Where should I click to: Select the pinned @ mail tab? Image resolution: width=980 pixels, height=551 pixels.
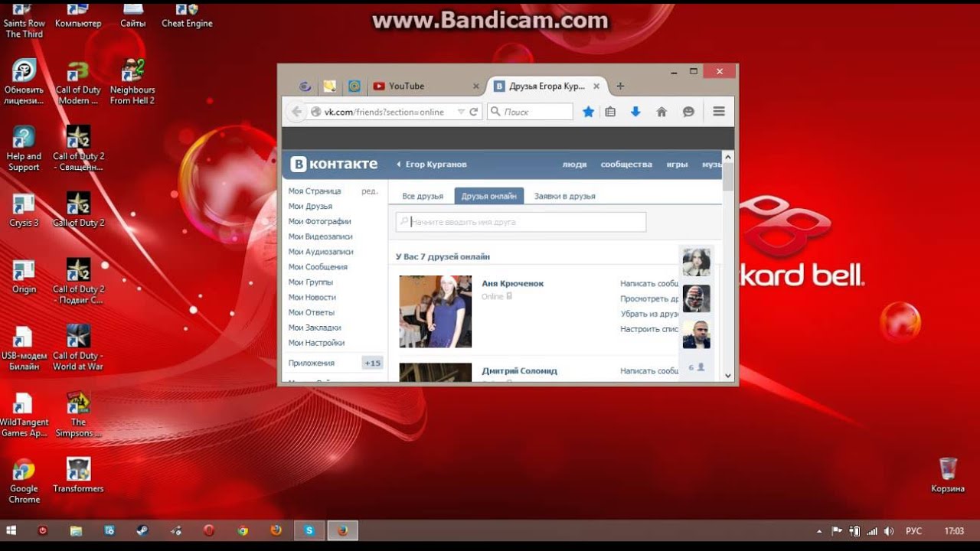354,86
